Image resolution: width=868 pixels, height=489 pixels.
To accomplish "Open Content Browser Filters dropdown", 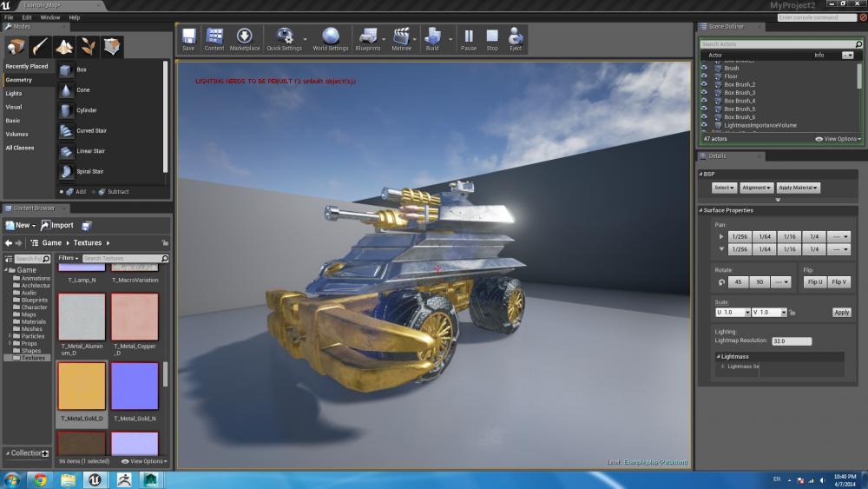I will (x=69, y=258).
